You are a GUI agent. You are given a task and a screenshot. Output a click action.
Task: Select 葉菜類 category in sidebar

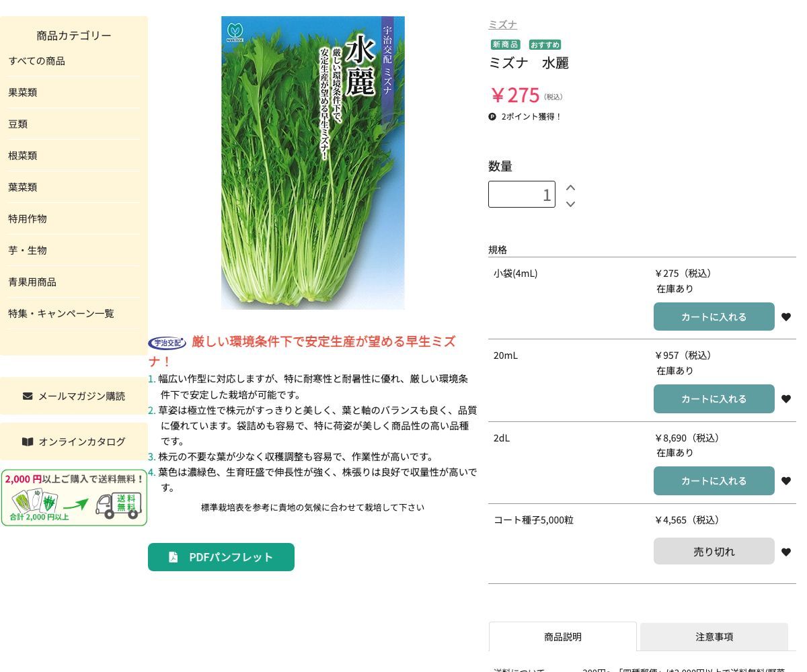(23, 187)
